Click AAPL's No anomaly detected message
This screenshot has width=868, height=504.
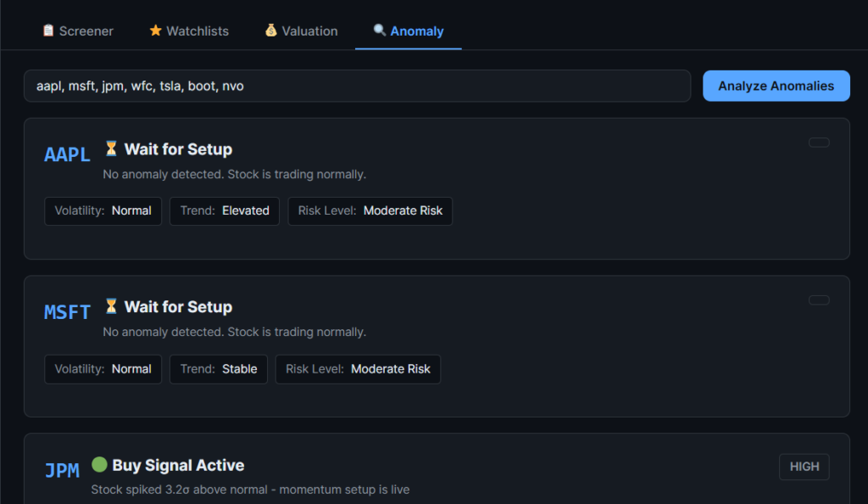235,175
